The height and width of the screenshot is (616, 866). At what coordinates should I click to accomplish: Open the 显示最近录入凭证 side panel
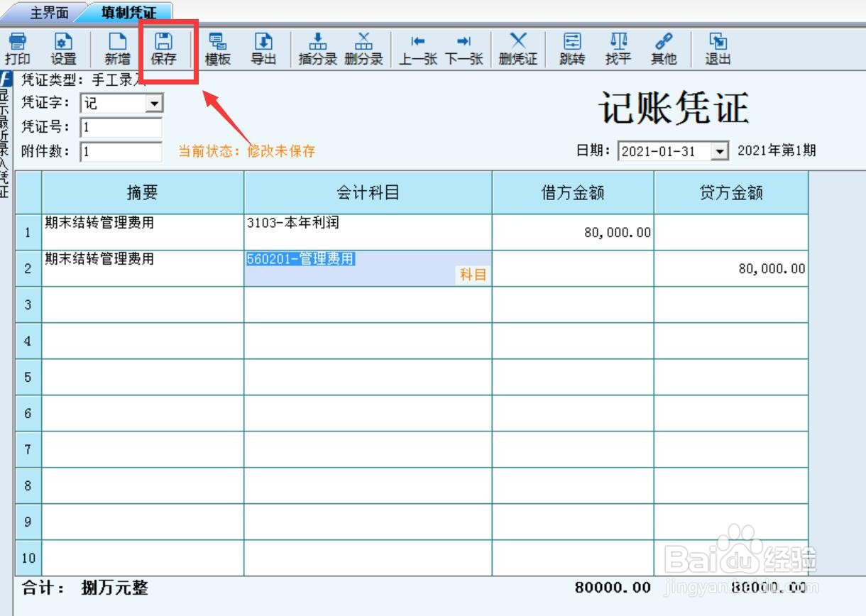click(6, 135)
